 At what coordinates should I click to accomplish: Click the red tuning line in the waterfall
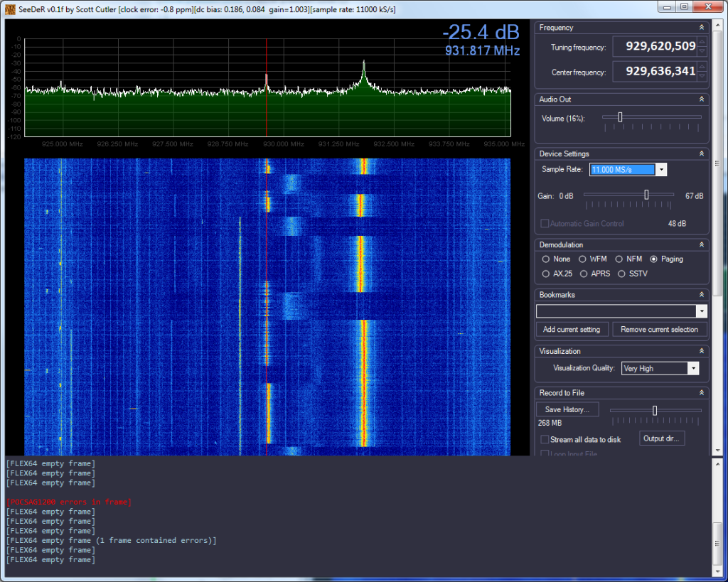pyautogui.click(x=267, y=306)
